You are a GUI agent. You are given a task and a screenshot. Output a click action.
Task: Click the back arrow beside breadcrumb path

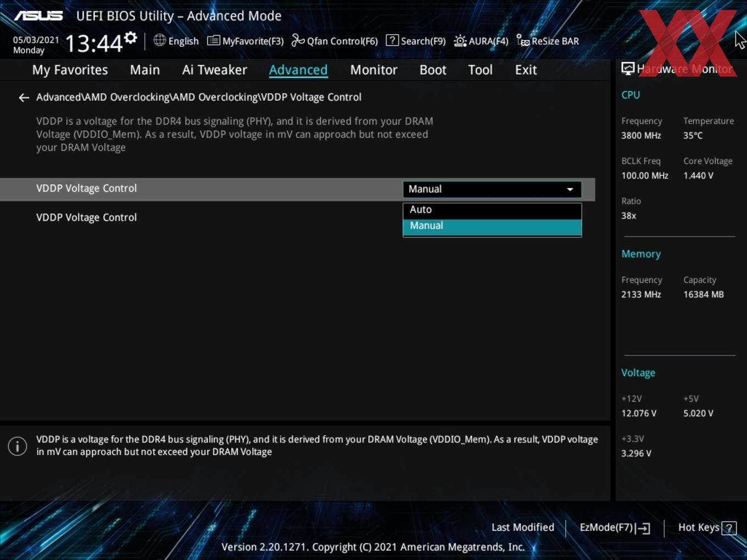(24, 98)
